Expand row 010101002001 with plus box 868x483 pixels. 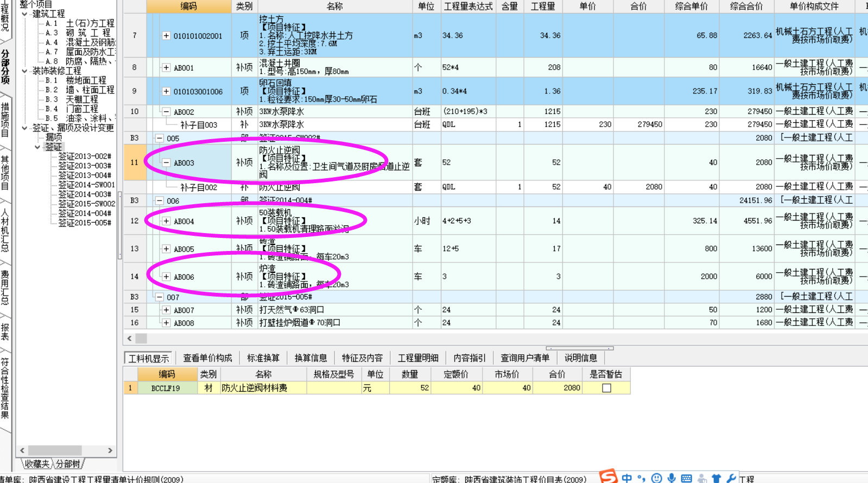click(x=166, y=36)
